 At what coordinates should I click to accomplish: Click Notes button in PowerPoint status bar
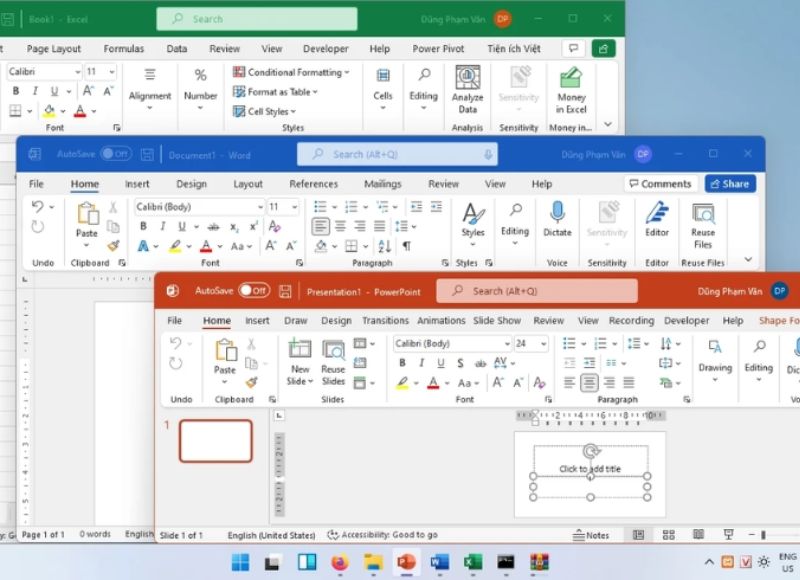click(x=591, y=536)
